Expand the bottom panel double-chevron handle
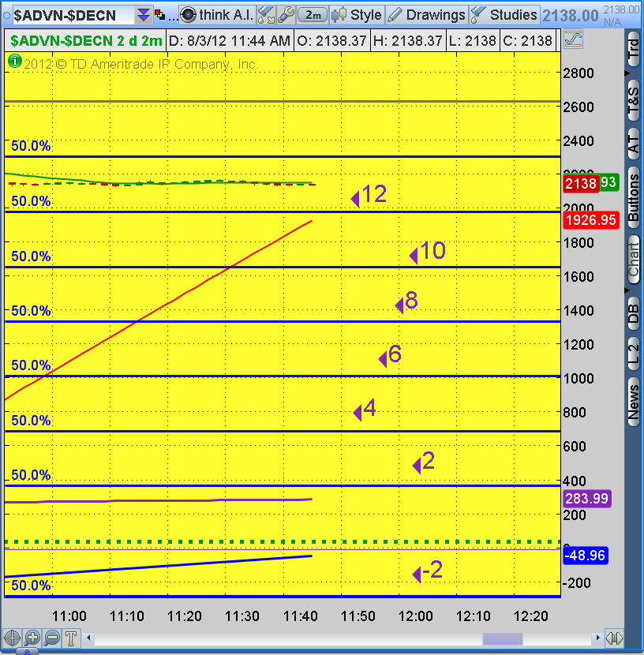Viewport: 644px width, 655px height. point(27,651)
